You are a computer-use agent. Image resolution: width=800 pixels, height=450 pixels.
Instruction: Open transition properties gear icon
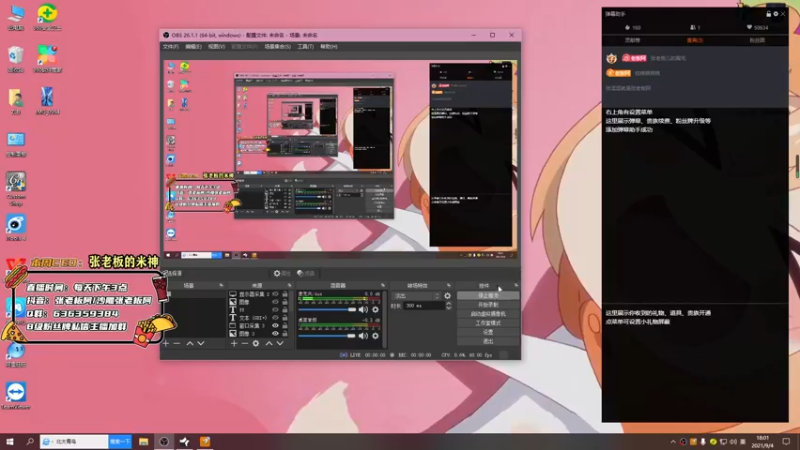tap(447, 296)
